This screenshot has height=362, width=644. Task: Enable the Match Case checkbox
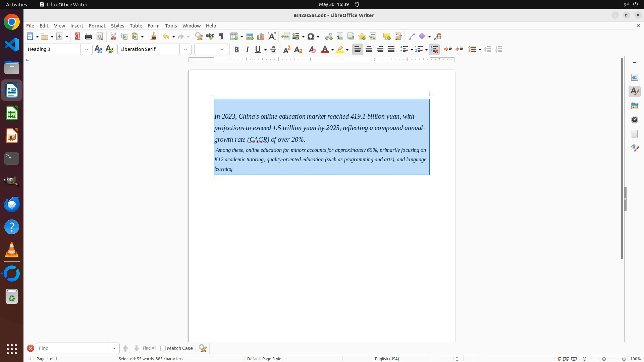click(x=163, y=348)
